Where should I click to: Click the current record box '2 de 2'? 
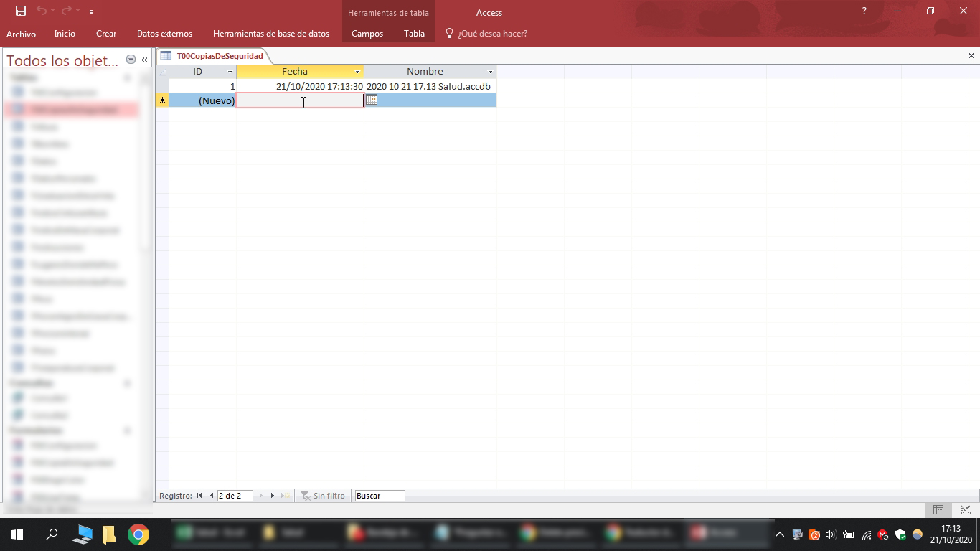click(x=235, y=496)
